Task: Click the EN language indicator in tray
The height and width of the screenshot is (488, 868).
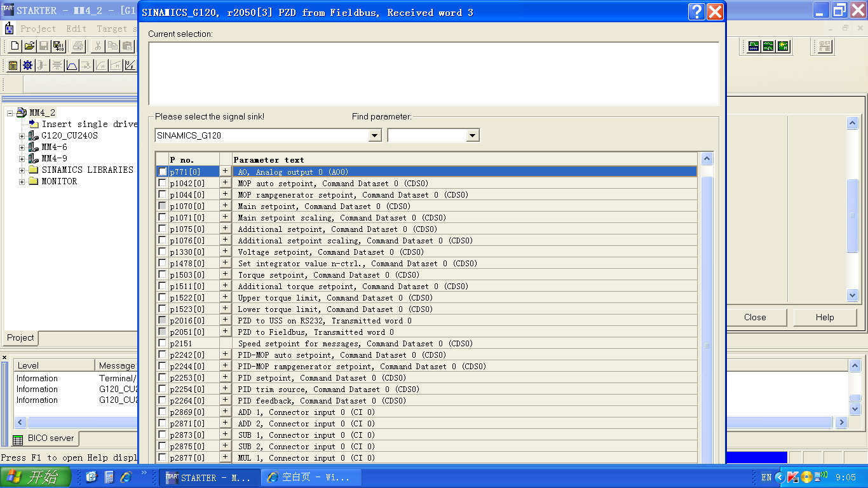Action: [766, 477]
